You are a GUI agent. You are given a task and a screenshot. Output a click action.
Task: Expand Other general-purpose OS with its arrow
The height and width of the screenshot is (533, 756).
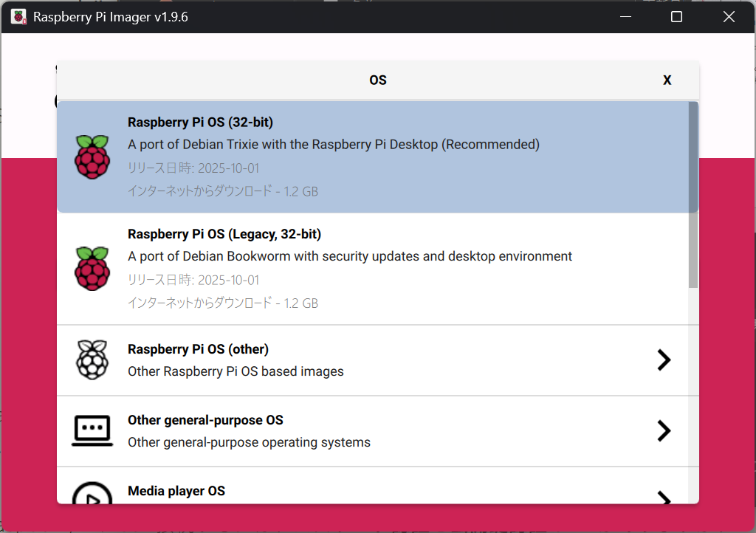pyautogui.click(x=664, y=430)
